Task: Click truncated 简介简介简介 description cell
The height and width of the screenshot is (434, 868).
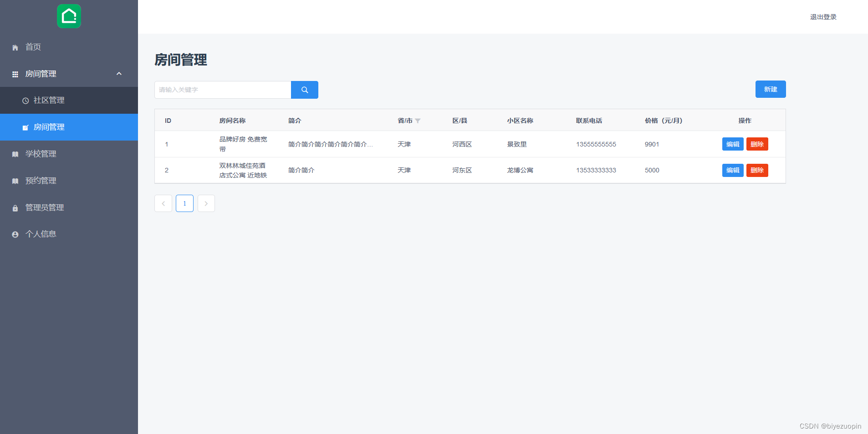Action: 331,144
